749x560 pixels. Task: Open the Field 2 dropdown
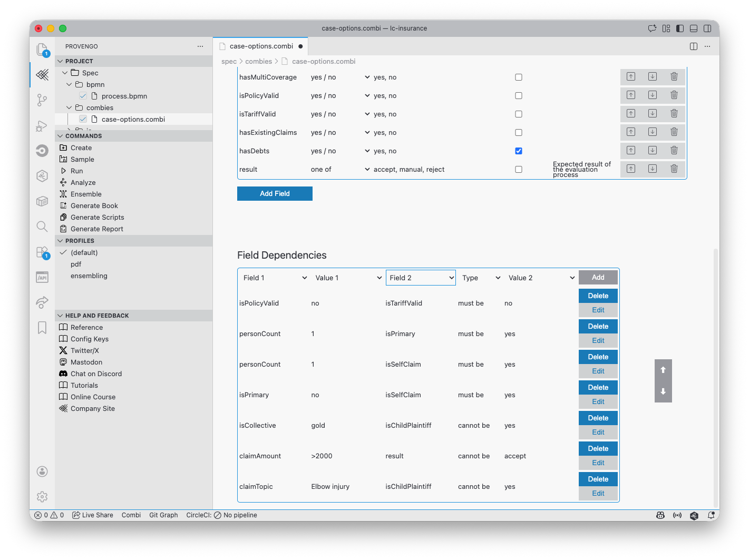(x=421, y=278)
